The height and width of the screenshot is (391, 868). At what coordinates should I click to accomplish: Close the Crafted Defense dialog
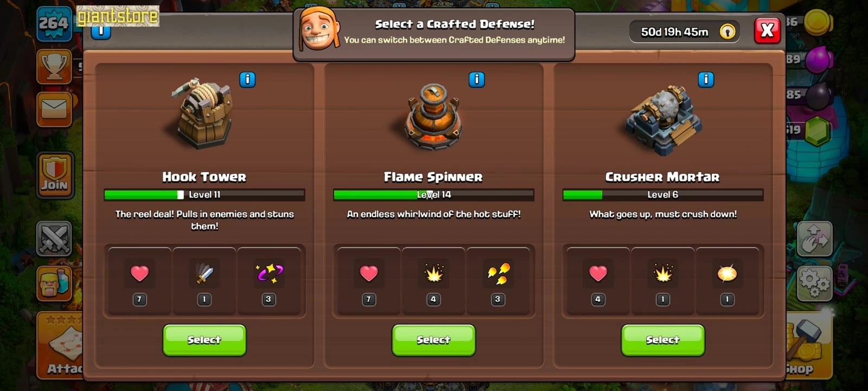coord(767,30)
